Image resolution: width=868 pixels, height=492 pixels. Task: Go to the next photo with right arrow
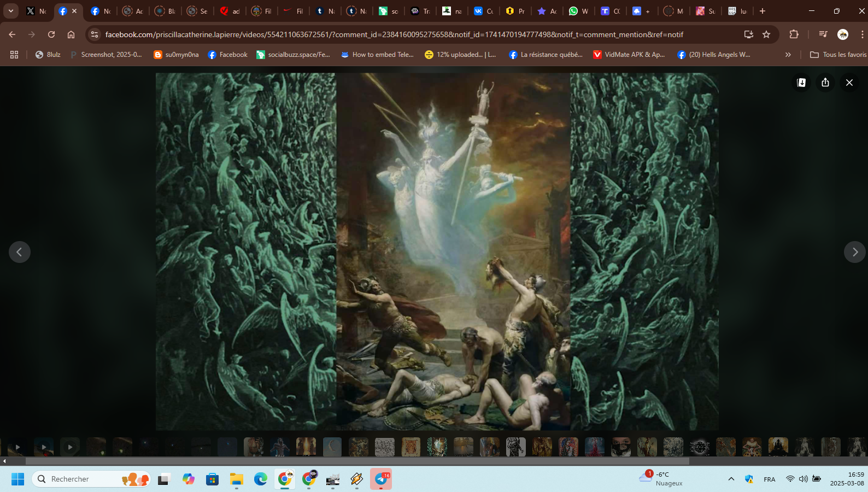pos(855,252)
